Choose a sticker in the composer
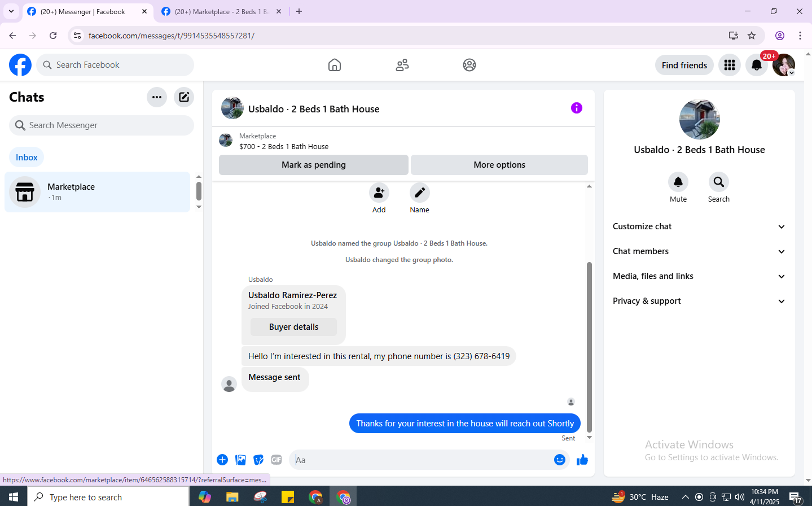 coord(258,460)
